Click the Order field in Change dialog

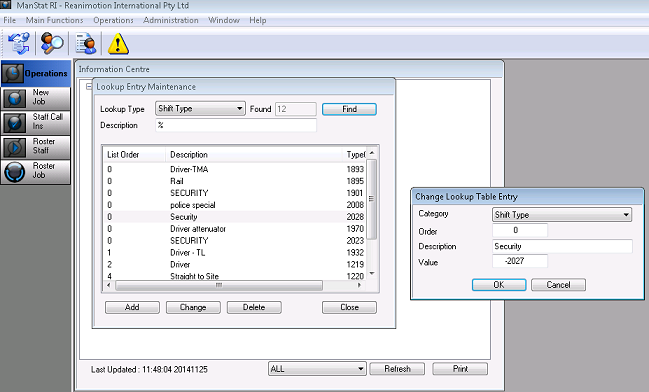click(520, 230)
